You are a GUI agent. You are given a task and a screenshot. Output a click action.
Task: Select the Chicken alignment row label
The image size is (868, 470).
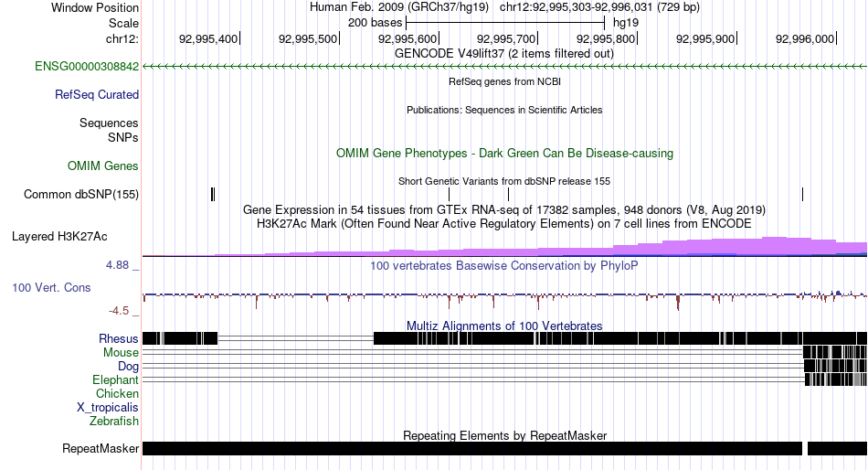coord(117,393)
